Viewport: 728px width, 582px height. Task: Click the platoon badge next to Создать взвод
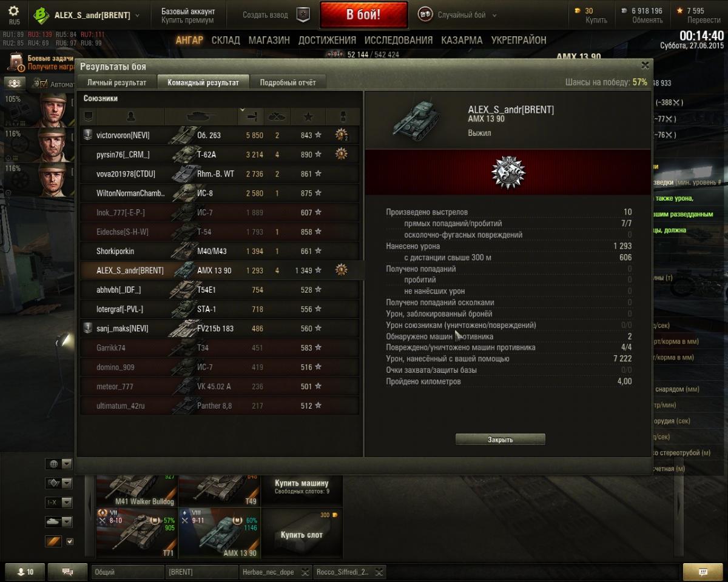click(303, 15)
